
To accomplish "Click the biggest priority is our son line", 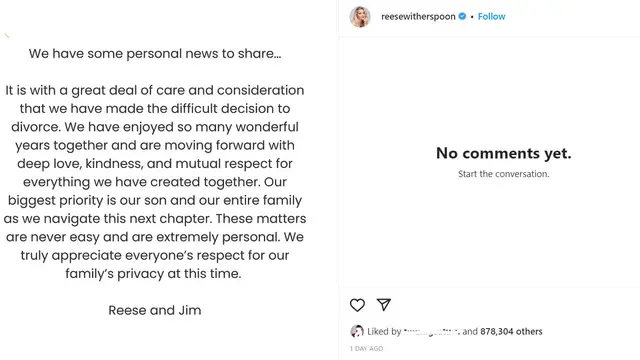I will point(155,200).
